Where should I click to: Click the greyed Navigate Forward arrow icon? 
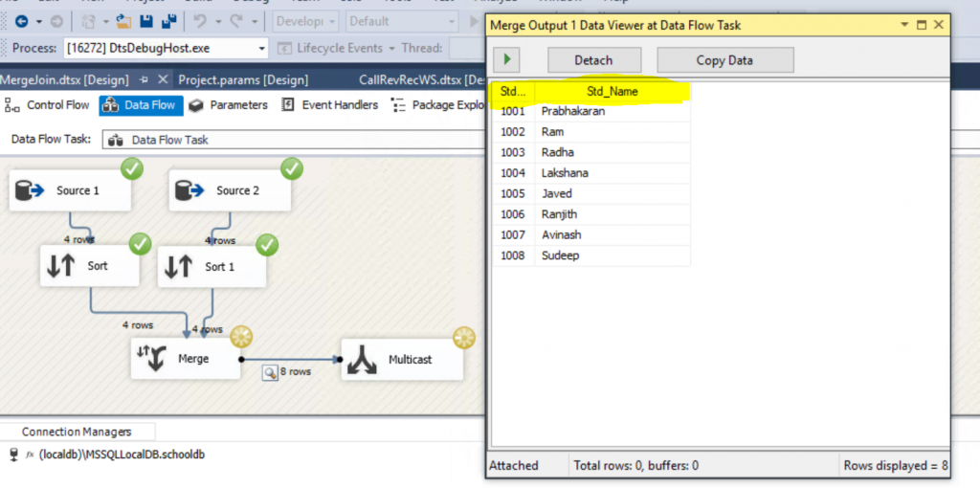click(x=56, y=22)
